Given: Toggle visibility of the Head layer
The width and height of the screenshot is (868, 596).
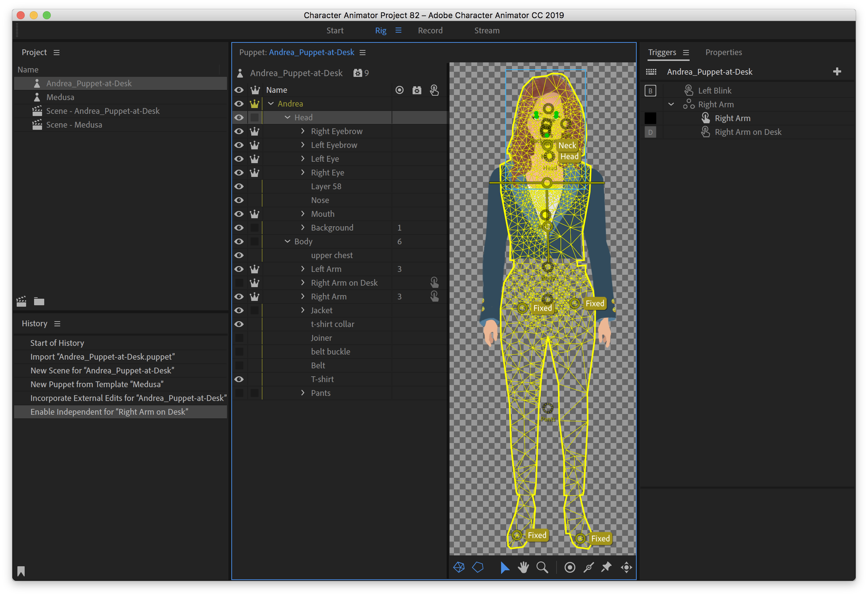Looking at the screenshot, I should click(x=239, y=117).
